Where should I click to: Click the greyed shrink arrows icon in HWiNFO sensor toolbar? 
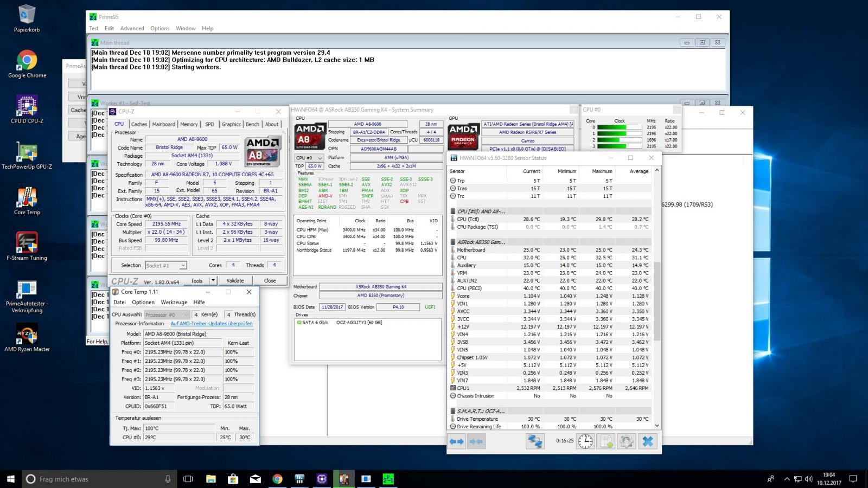(x=476, y=441)
